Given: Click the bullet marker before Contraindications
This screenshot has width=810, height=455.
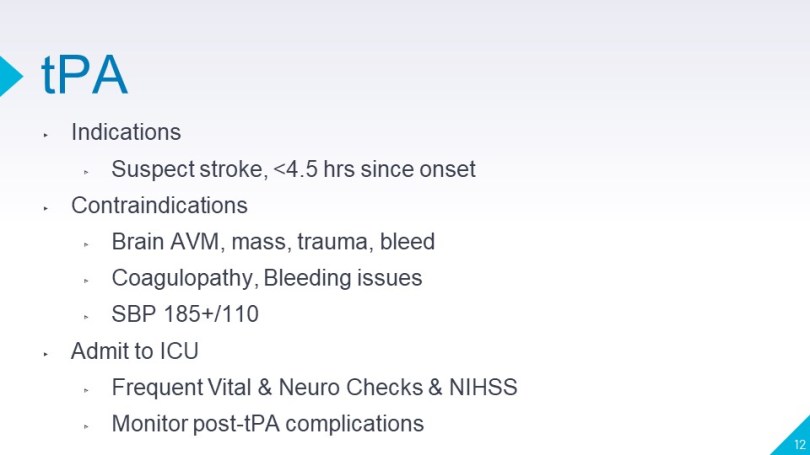Looking at the screenshot, I should coord(45,207).
